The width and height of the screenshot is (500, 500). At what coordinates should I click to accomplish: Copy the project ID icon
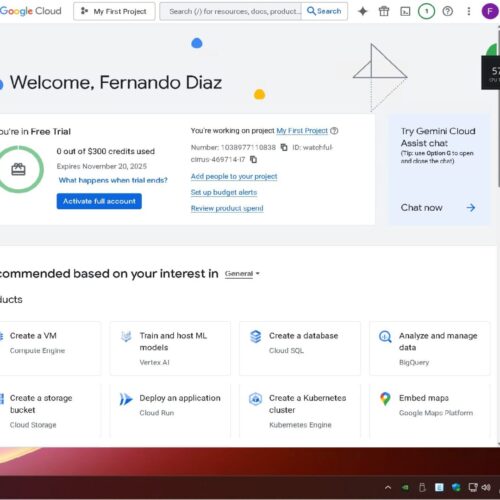click(253, 160)
